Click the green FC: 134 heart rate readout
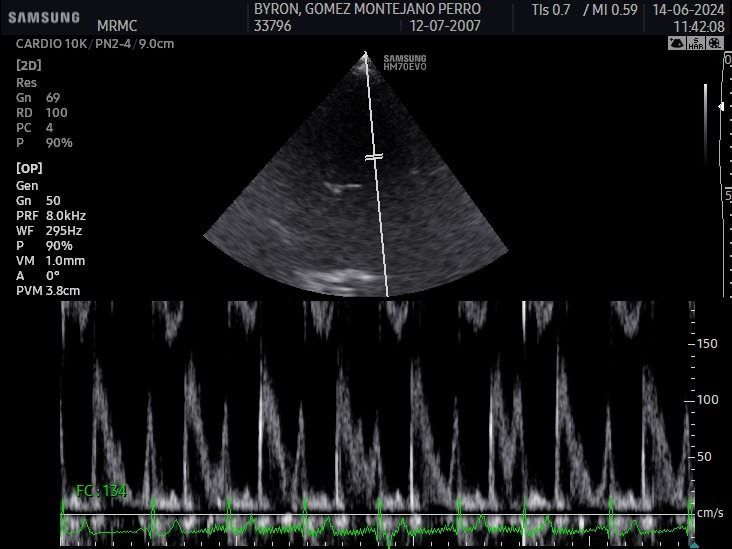Image resolution: width=732 pixels, height=549 pixels. coord(101,491)
